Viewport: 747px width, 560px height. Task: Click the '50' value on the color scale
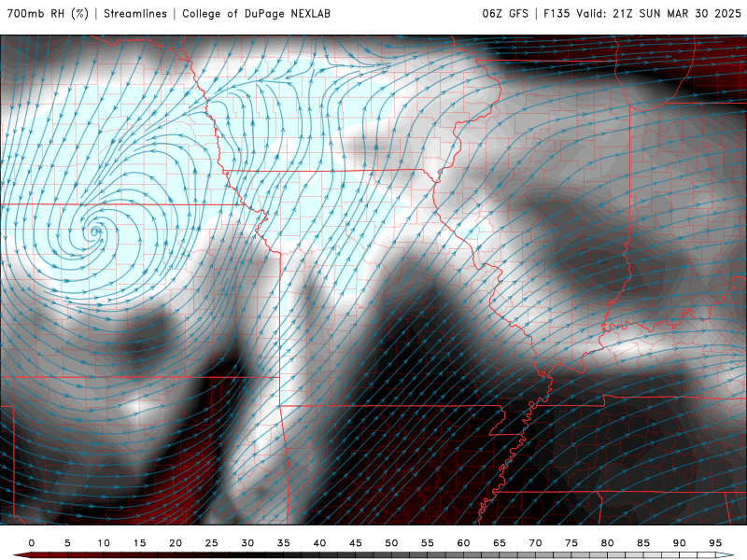pyautogui.click(x=391, y=543)
